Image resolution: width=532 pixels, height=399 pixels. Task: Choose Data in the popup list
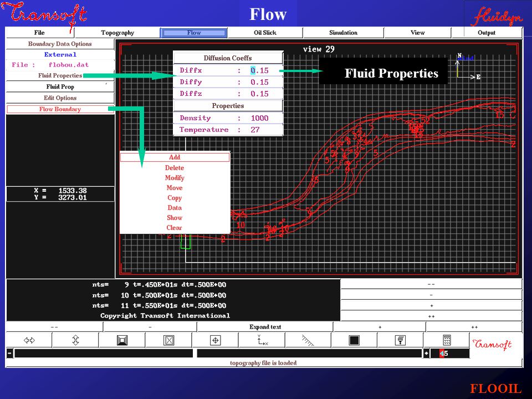175,208
